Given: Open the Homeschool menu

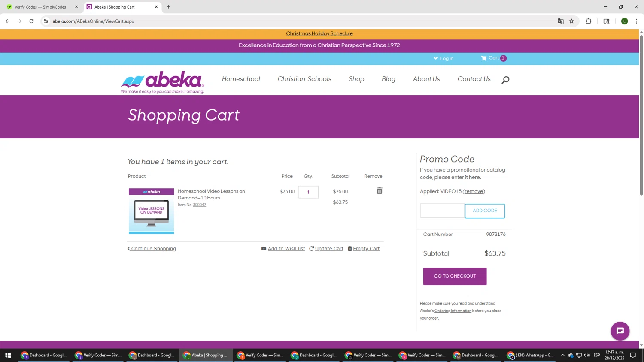Looking at the screenshot, I should [241, 79].
